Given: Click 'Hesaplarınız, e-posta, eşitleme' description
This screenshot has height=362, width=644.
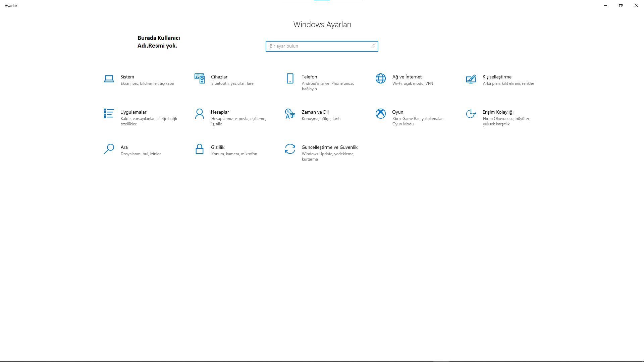Looking at the screenshot, I should (238, 119).
